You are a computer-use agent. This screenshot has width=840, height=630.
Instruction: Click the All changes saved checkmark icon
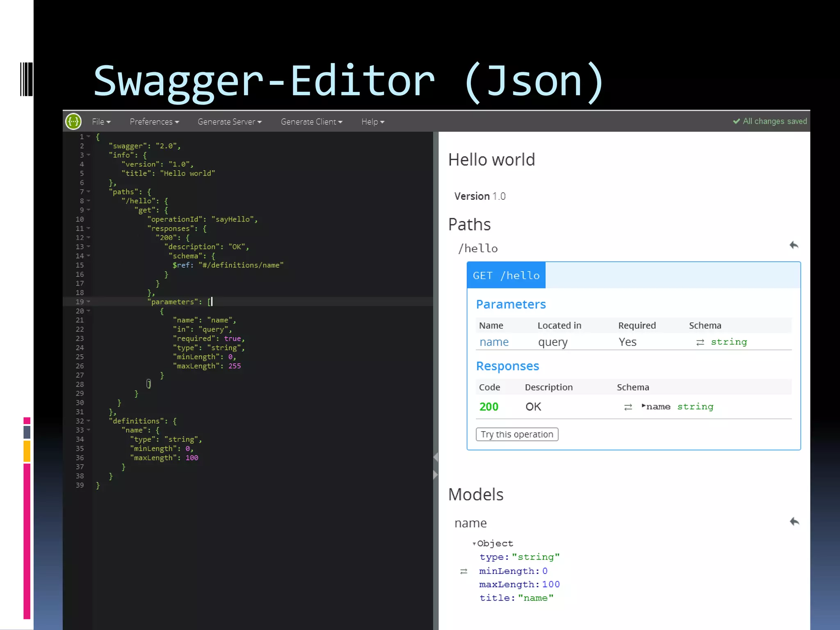[737, 121]
